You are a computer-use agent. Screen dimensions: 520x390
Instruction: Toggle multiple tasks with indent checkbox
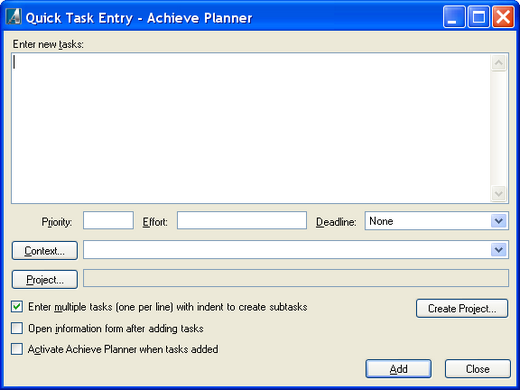click(17, 307)
